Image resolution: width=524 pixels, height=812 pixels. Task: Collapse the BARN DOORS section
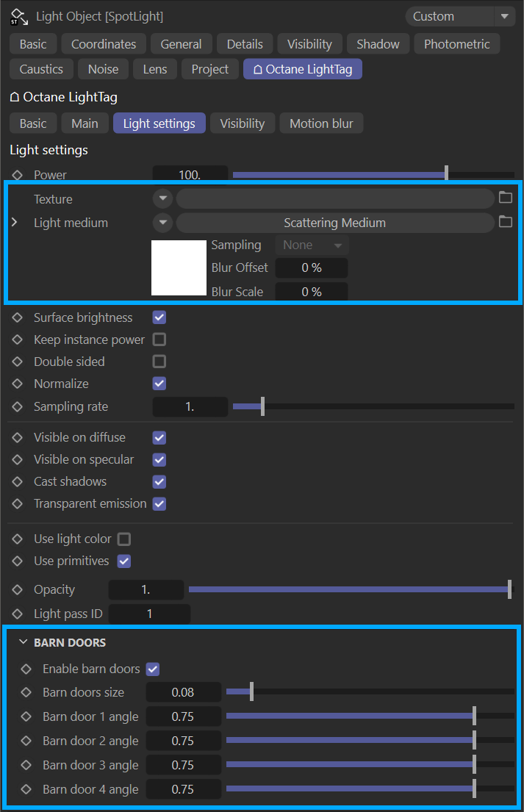(x=24, y=642)
